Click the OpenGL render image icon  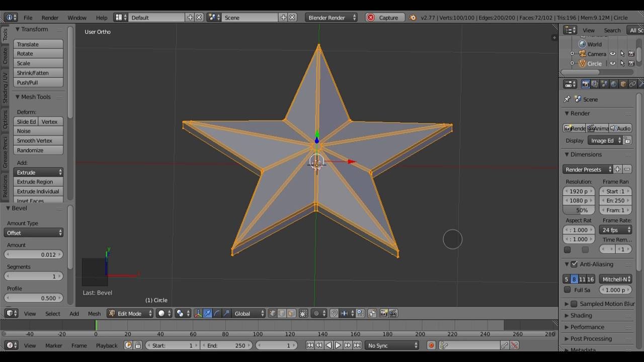coord(383,313)
